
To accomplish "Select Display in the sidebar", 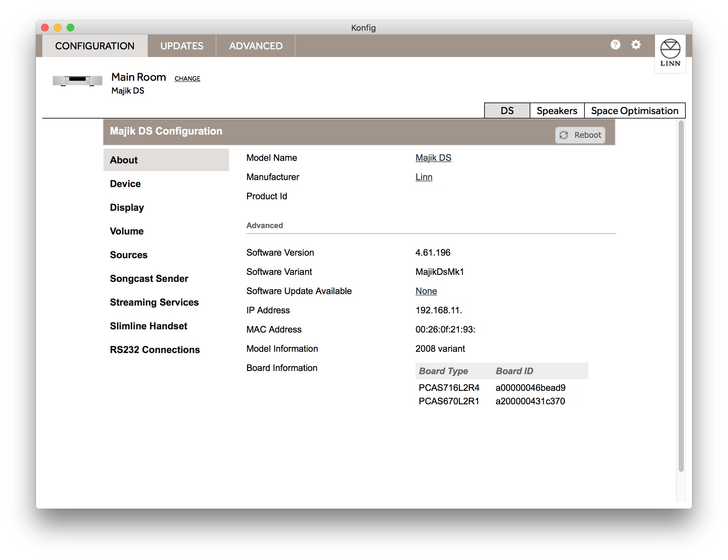I will coord(127,207).
